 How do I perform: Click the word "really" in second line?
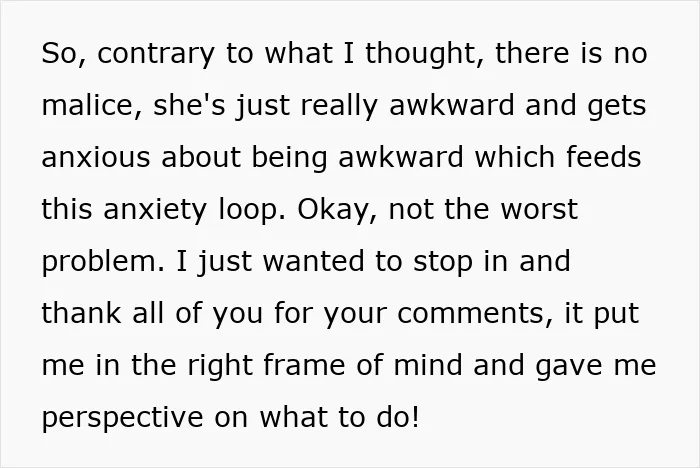[x=338, y=106]
